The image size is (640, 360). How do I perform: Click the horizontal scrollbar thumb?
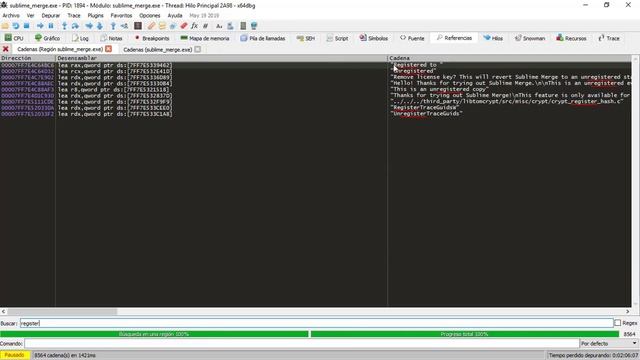pos(62,311)
